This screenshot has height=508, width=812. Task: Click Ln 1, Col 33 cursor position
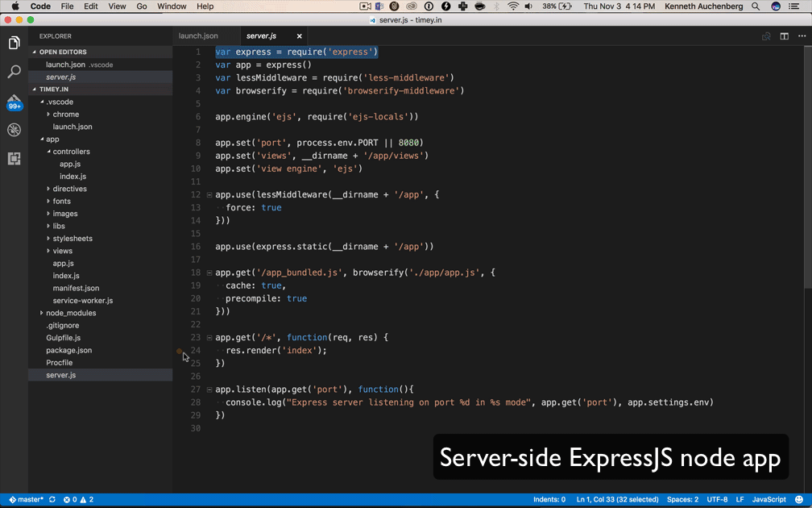(x=617, y=500)
